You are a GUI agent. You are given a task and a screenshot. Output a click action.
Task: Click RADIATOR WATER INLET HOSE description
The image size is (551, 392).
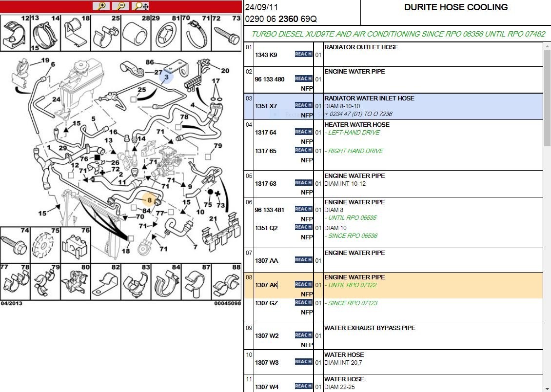point(369,98)
